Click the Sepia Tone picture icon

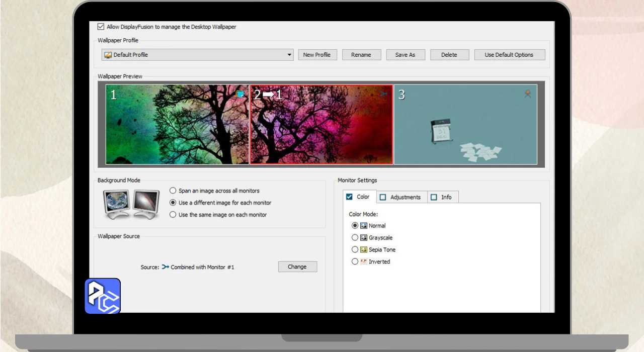tap(364, 249)
